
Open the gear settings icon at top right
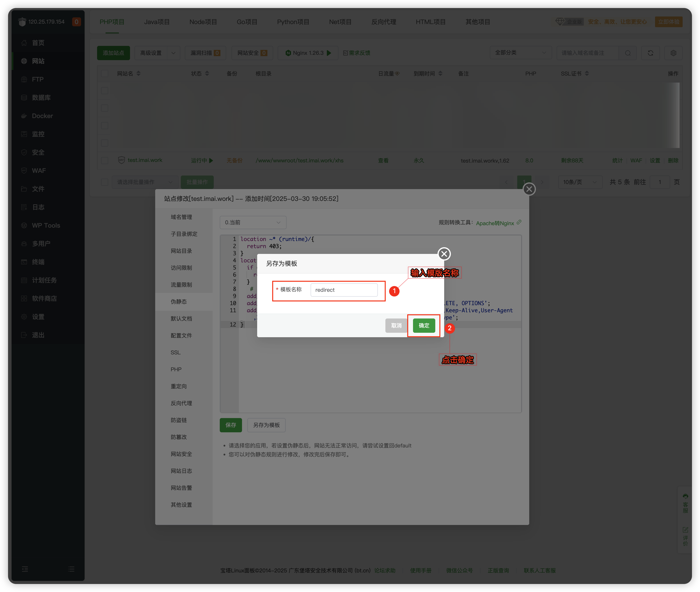pyautogui.click(x=673, y=53)
